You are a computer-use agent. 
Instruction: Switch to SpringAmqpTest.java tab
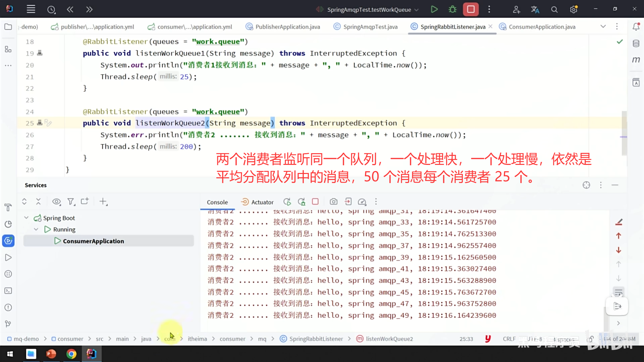pos(370,27)
